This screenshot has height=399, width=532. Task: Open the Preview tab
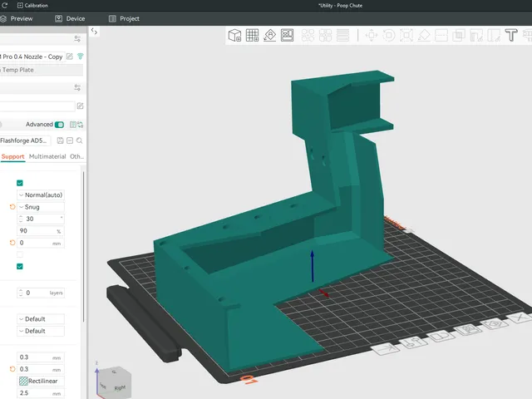[17, 18]
